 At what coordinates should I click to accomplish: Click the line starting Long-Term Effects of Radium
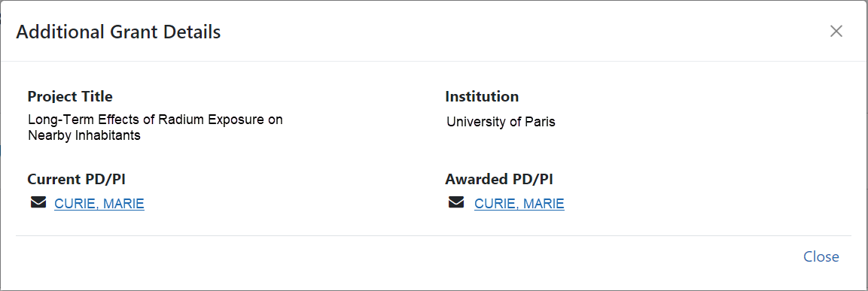(155, 120)
